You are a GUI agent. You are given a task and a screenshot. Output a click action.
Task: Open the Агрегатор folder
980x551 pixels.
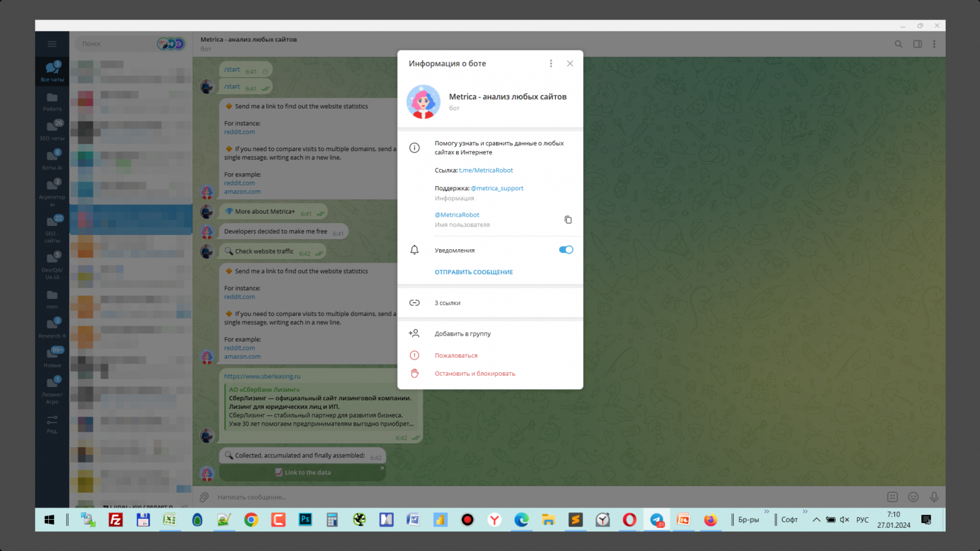[52, 191]
